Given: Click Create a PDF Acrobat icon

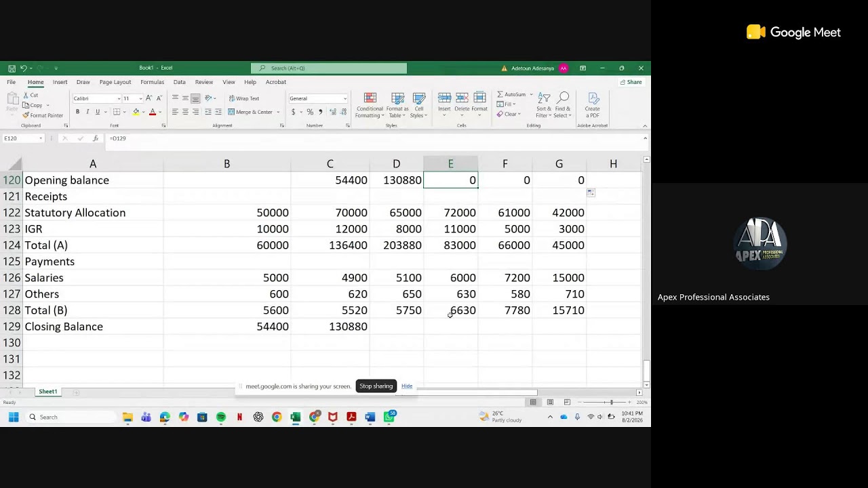Looking at the screenshot, I should 593,105.
